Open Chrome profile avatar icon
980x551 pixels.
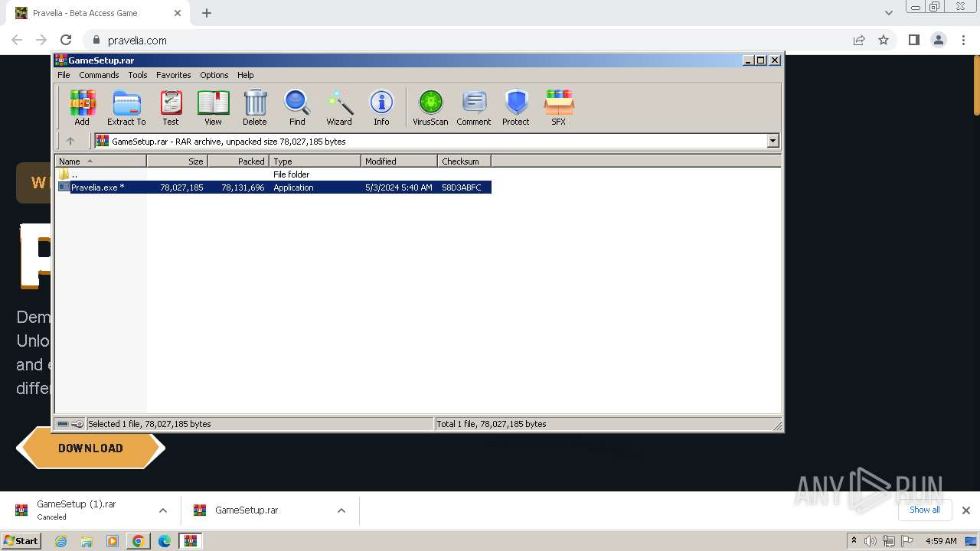[x=938, y=40]
